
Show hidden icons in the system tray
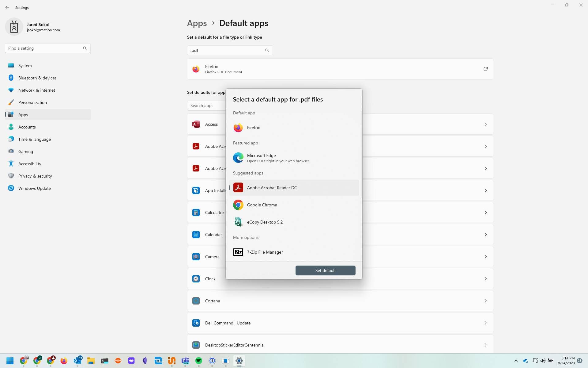click(x=516, y=361)
